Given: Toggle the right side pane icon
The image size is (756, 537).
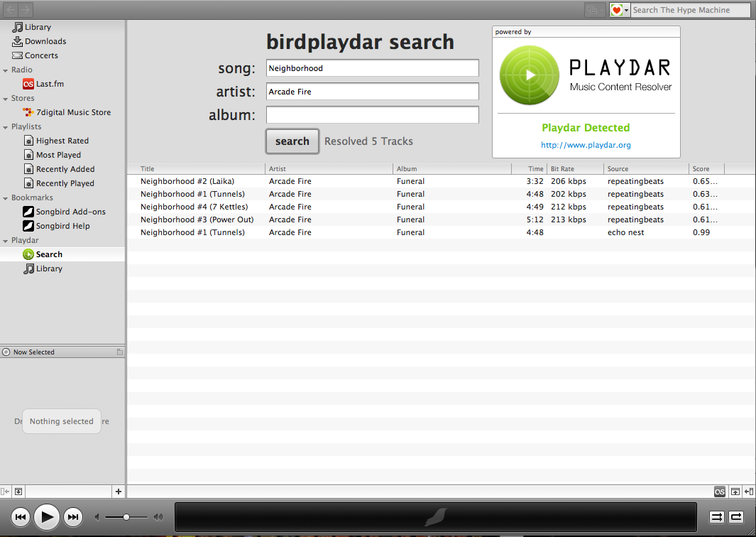Looking at the screenshot, I should [x=749, y=492].
